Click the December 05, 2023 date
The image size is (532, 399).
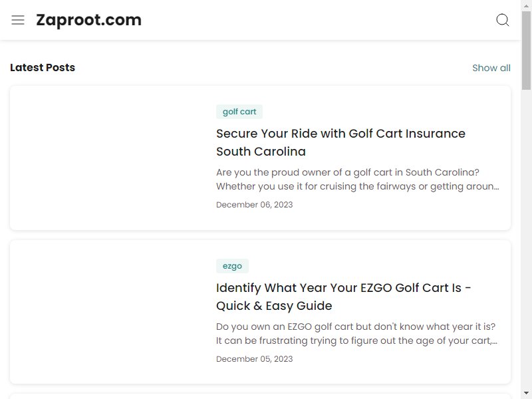255,359
